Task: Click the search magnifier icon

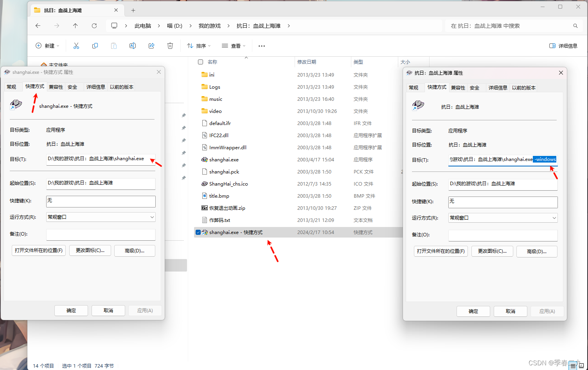Action: pyautogui.click(x=575, y=26)
